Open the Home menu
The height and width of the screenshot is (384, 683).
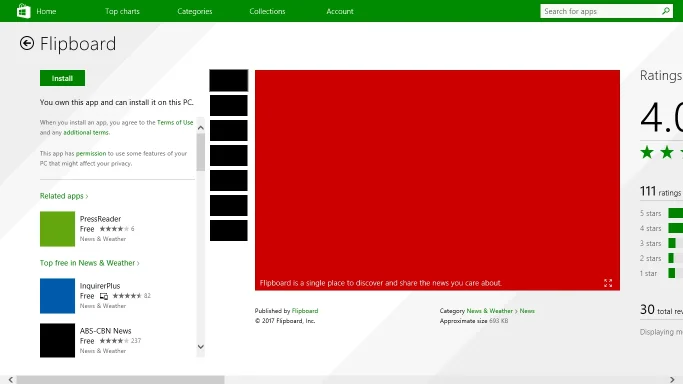[x=46, y=11]
